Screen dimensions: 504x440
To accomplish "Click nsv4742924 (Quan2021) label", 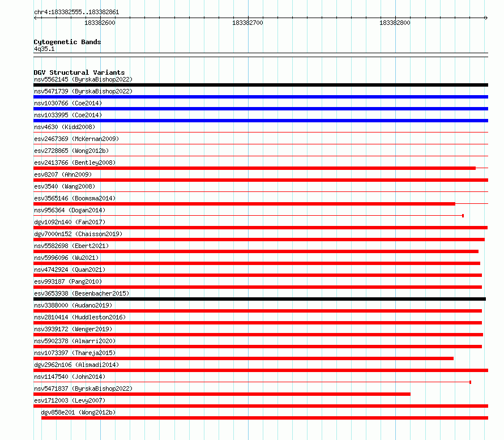I will (x=70, y=270).
